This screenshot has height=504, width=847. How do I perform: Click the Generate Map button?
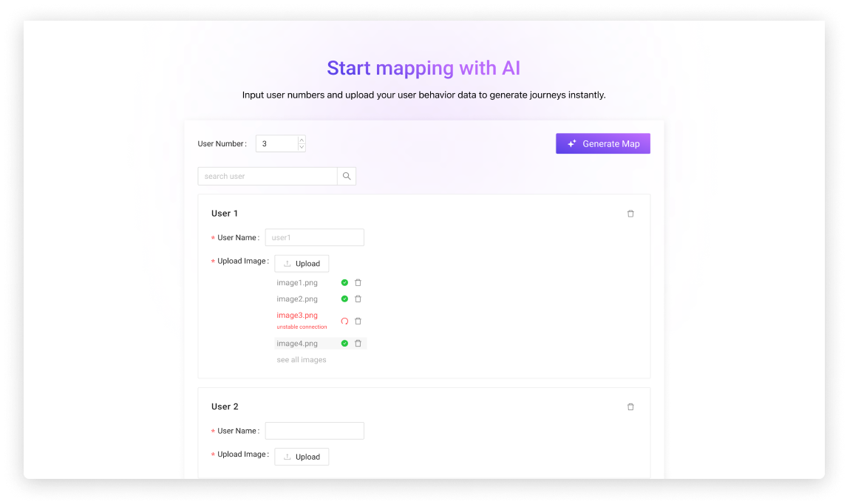coord(602,143)
